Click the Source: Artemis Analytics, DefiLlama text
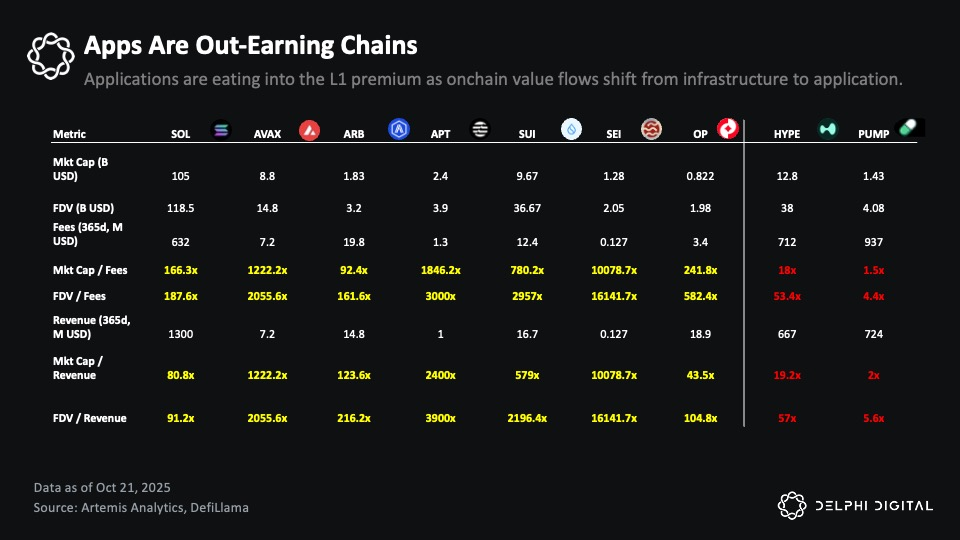 pos(139,508)
